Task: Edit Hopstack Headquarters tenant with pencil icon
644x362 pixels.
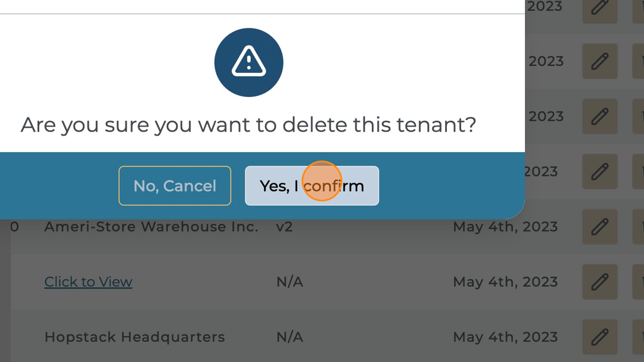Action: (x=600, y=337)
